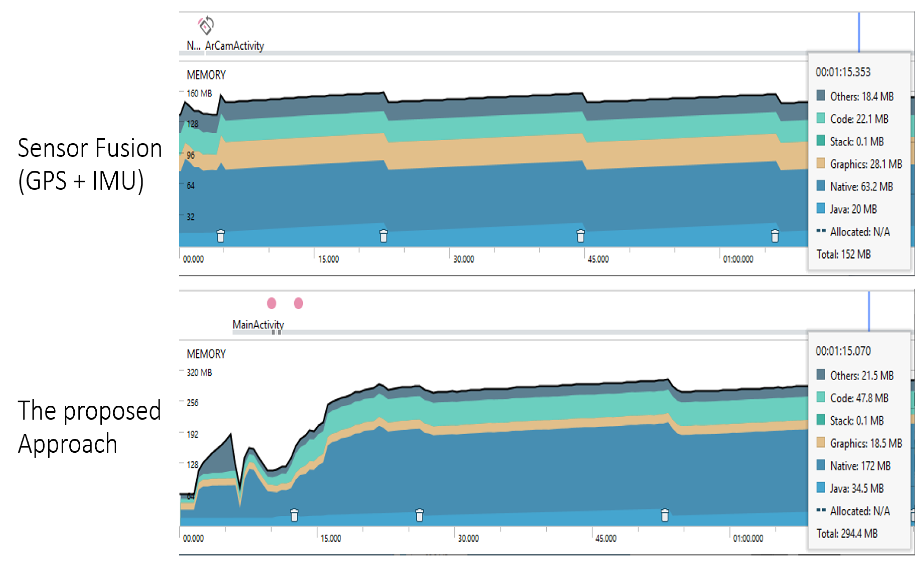Click the ArCamActivity label in top timeline
Screen dimensions: 924x567
point(234,46)
